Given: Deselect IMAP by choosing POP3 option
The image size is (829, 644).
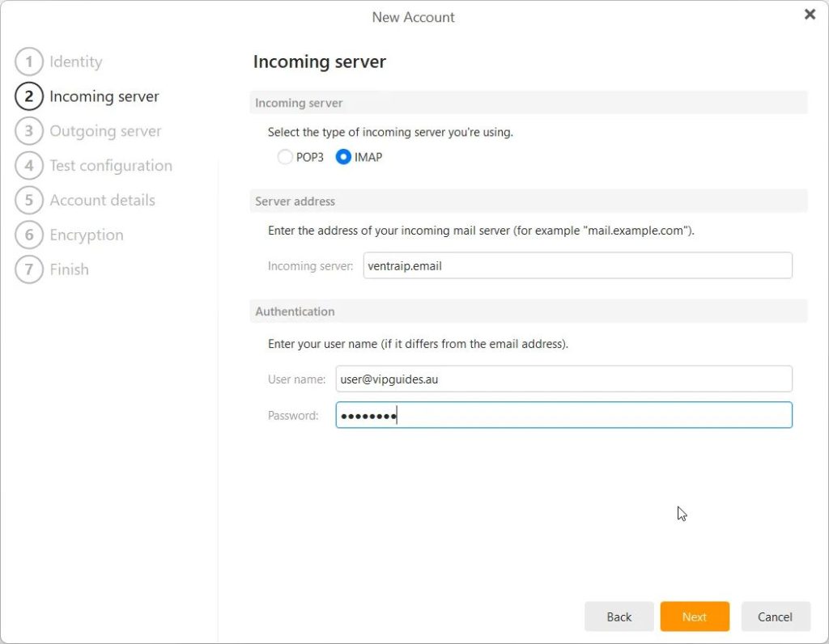Looking at the screenshot, I should click(285, 157).
